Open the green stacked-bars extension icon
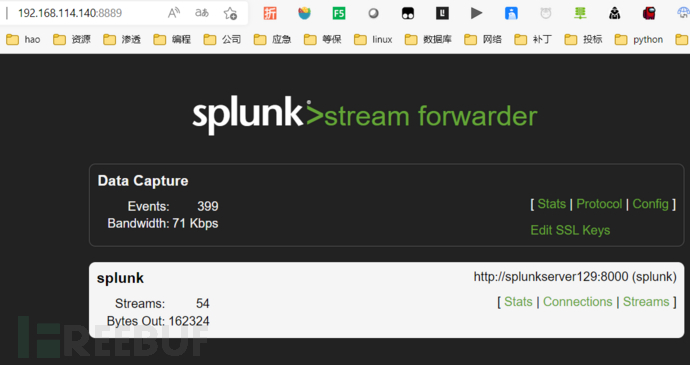 coord(580,13)
